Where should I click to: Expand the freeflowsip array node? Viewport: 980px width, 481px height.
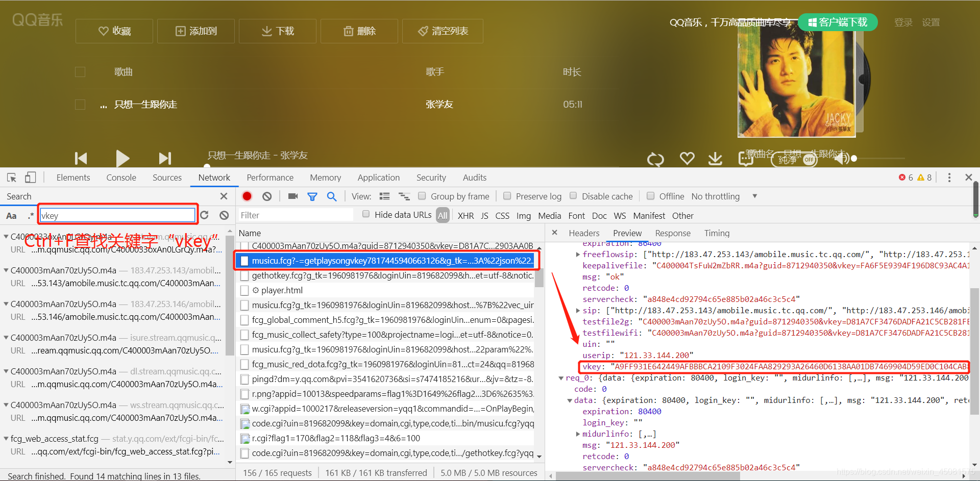coord(578,254)
